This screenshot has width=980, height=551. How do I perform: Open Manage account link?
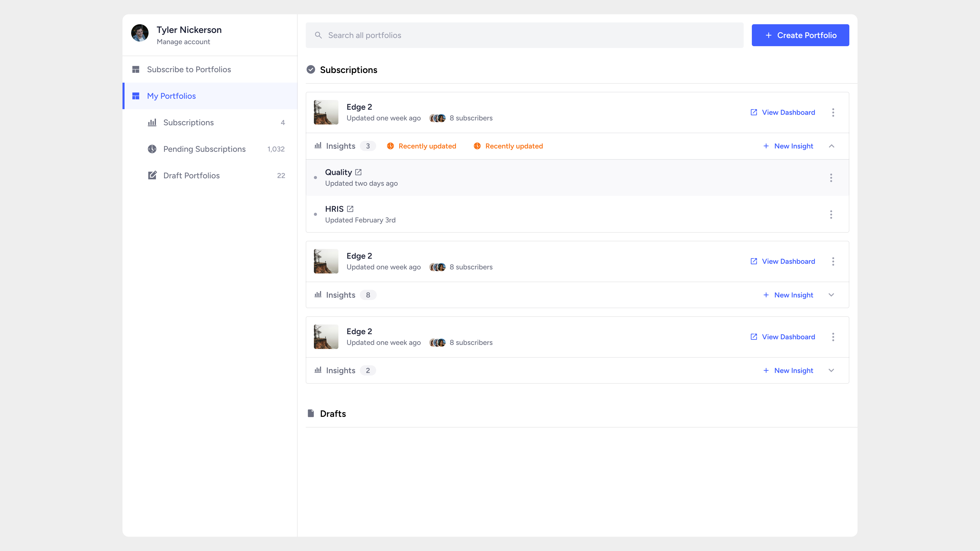tap(183, 42)
